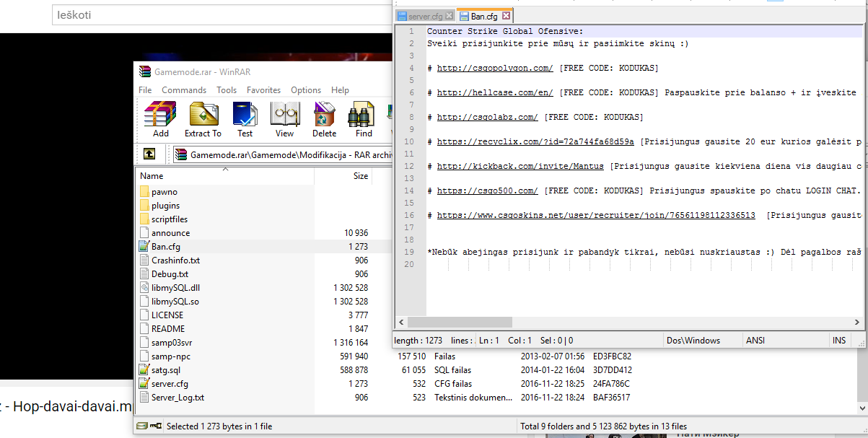Click the 'SQL failas' type cell
This screenshot has width=868, height=438.
coord(452,370)
